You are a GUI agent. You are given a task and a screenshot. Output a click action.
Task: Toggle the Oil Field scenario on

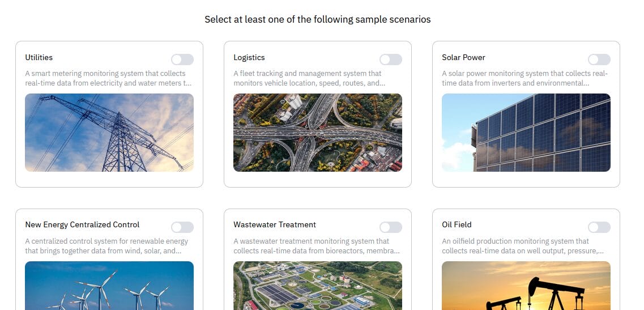coord(599,227)
